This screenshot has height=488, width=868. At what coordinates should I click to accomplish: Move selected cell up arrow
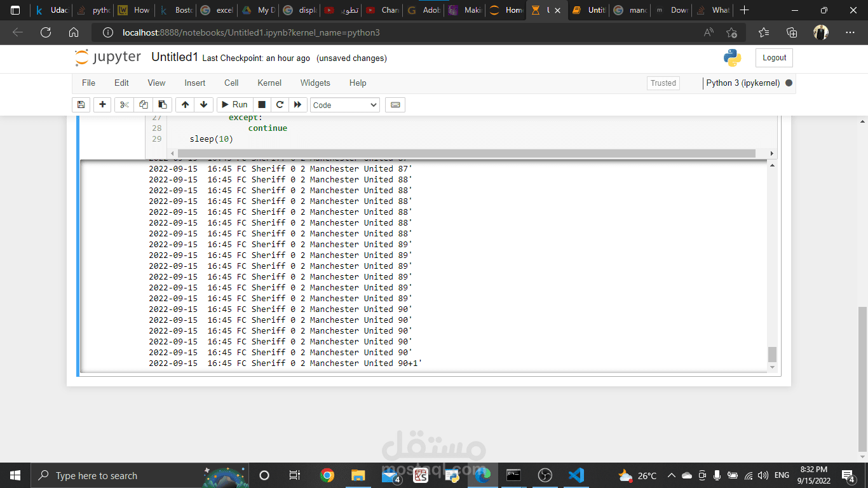click(185, 105)
